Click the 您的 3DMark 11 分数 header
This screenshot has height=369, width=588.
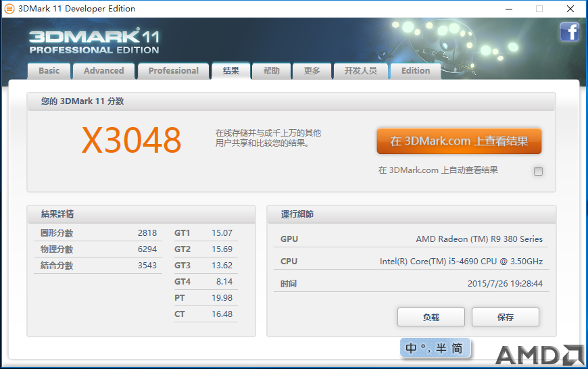tap(291, 101)
